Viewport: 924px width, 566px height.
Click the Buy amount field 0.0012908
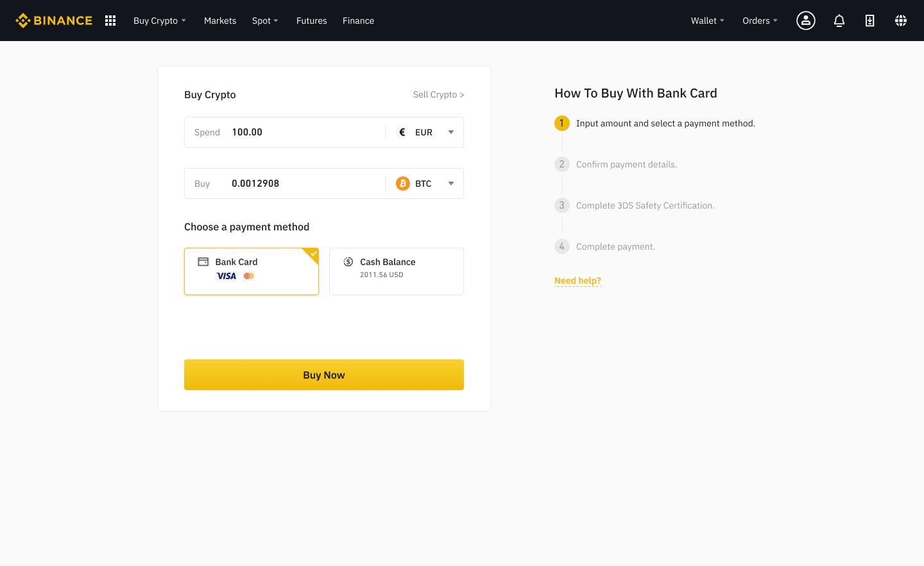[285, 184]
